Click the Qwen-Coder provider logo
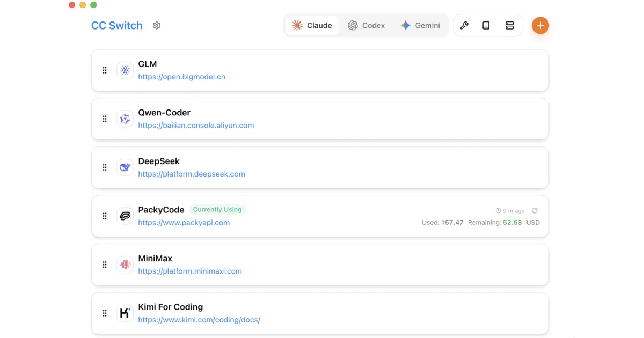 (125, 119)
